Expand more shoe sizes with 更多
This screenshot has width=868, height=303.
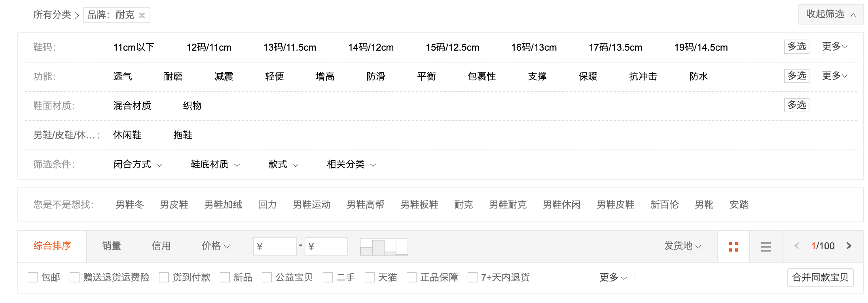coord(835,46)
